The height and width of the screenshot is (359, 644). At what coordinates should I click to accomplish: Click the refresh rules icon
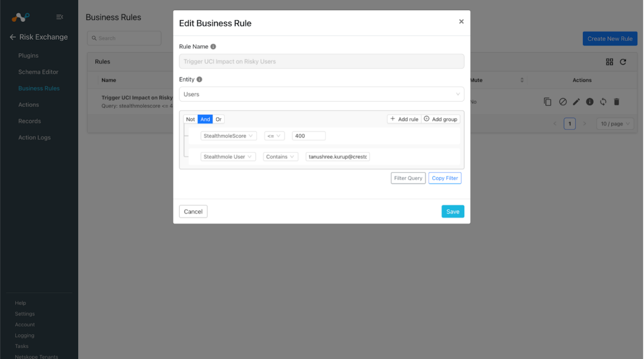point(623,62)
